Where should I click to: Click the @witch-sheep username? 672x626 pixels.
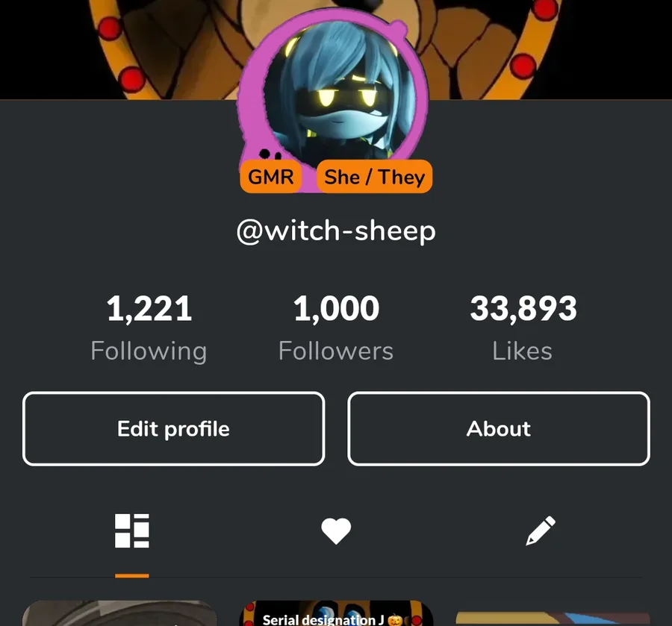coord(336,231)
